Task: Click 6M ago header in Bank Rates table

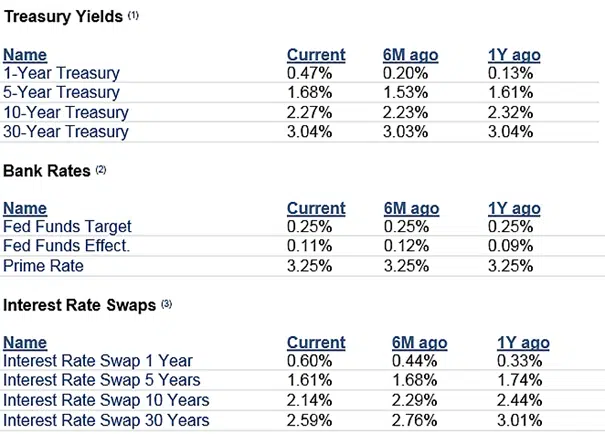Action: click(411, 209)
